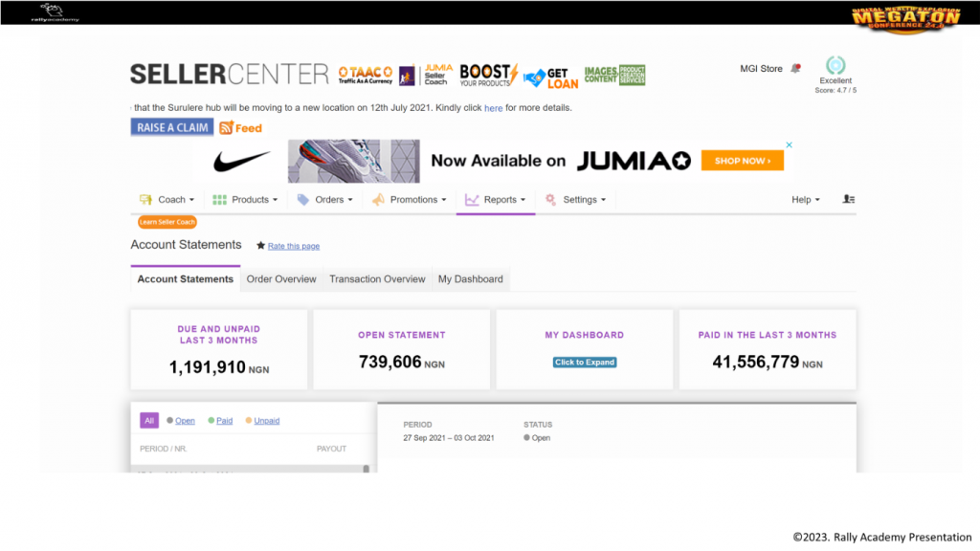Click the user account icon beside Help

click(848, 199)
